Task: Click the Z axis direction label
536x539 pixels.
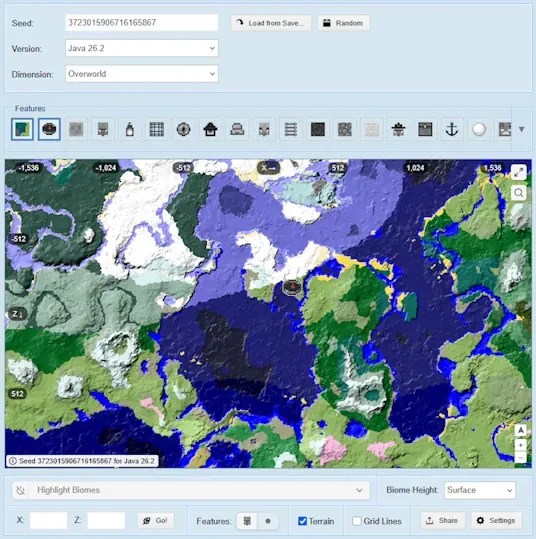Action: point(17,314)
